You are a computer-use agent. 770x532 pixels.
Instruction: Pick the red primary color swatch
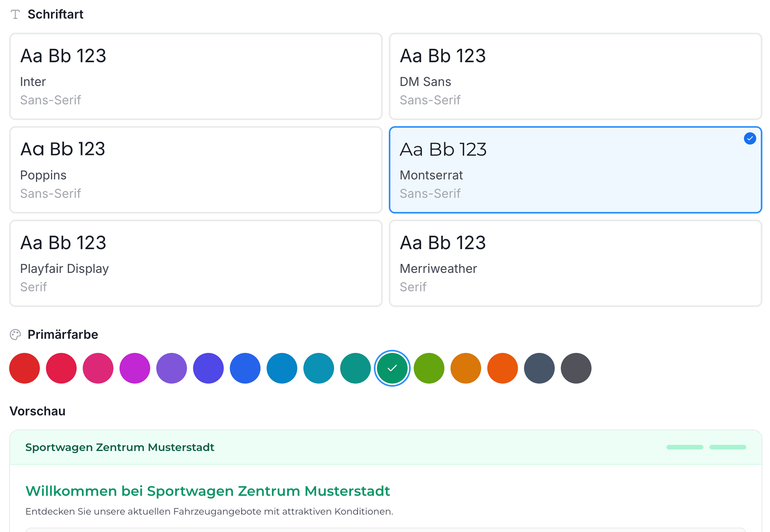point(25,368)
